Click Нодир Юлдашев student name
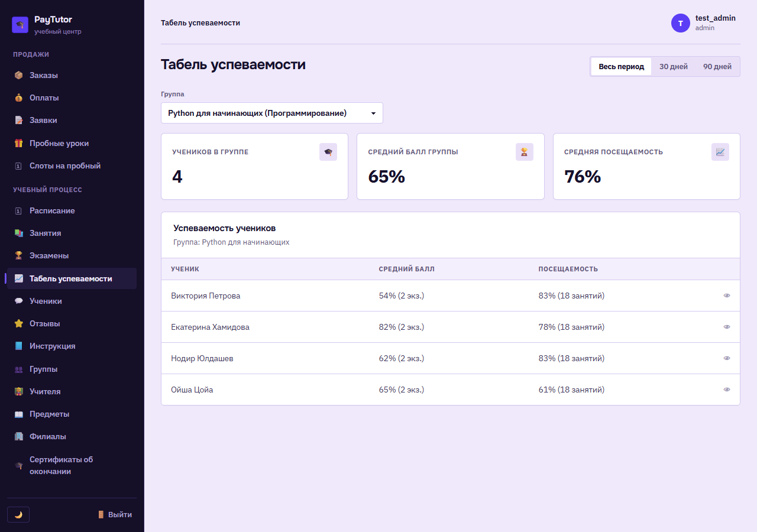This screenshot has height=532, width=757. 202,358
